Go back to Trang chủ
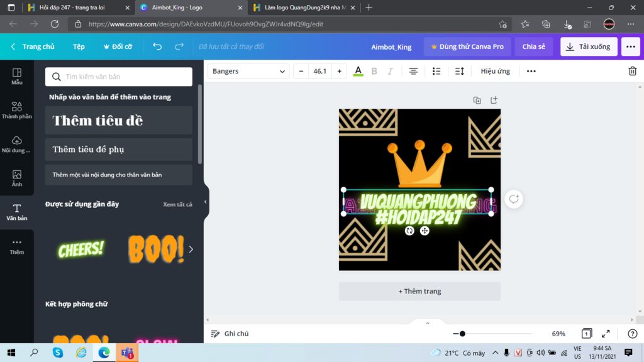 tap(33, 47)
